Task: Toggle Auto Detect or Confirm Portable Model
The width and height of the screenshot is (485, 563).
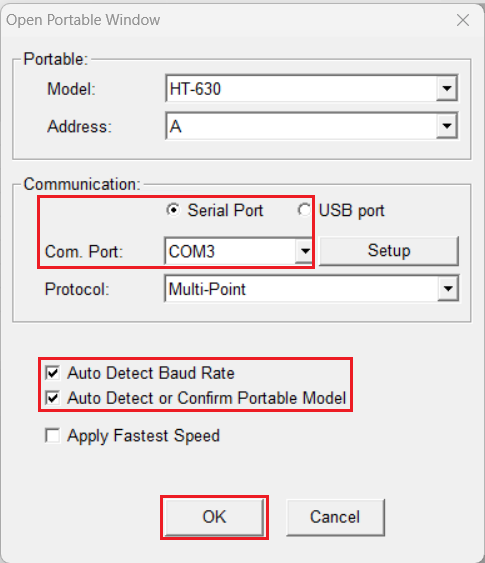Action: tap(52, 398)
